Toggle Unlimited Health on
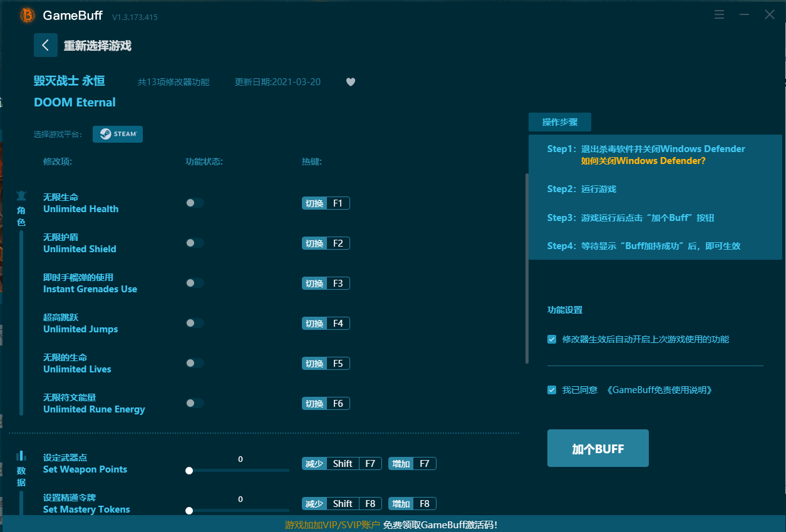Image resolution: width=786 pixels, height=532 pixels. click(x=194, y=203)
